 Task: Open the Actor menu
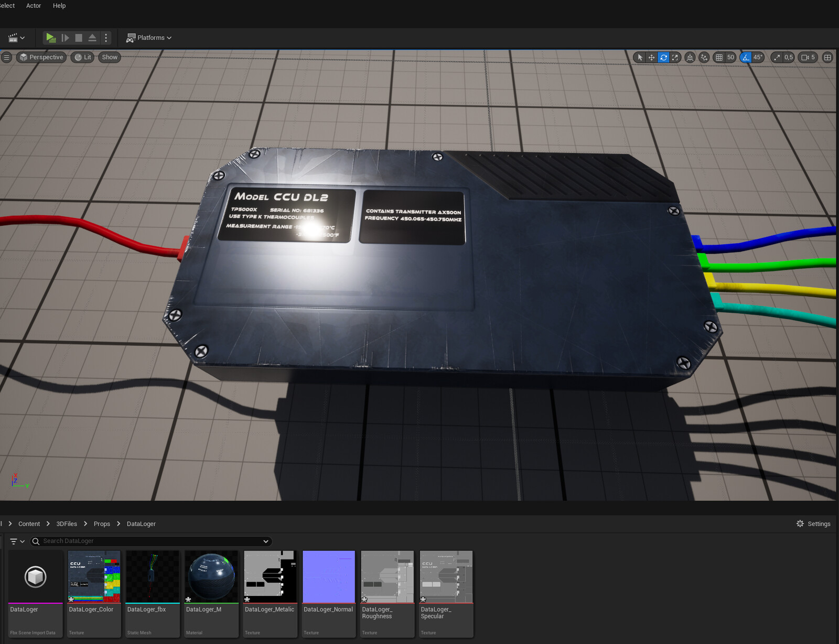point(34,6)
